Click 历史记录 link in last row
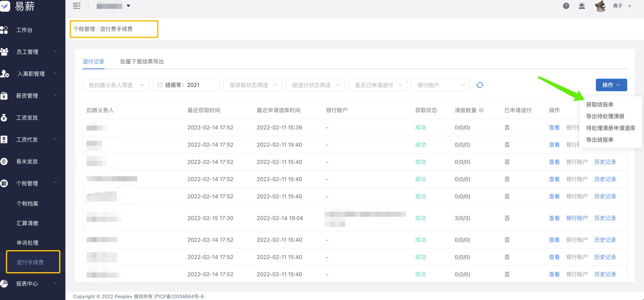The height and width of the screenshot is (300, 644). pos(605,274)
